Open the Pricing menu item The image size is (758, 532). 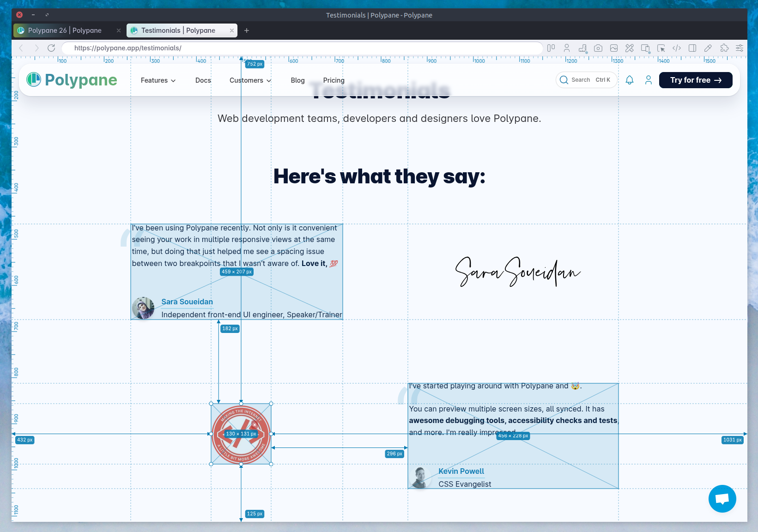coord(334,80)
